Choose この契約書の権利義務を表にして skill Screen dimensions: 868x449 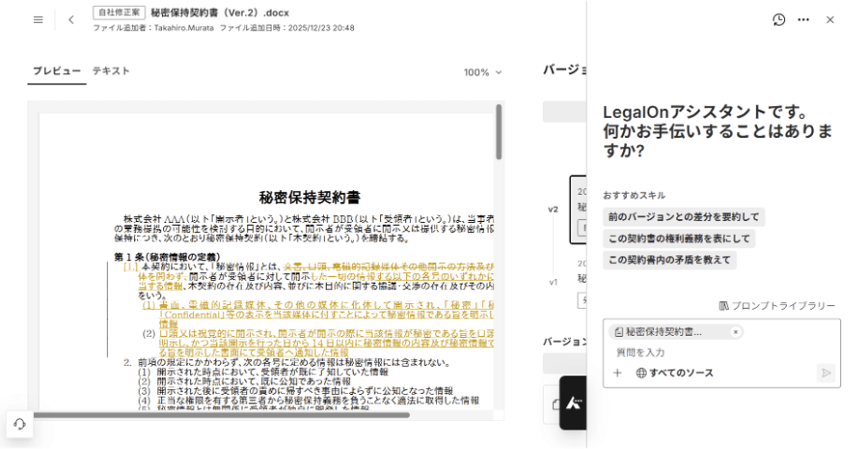(679, 239)
